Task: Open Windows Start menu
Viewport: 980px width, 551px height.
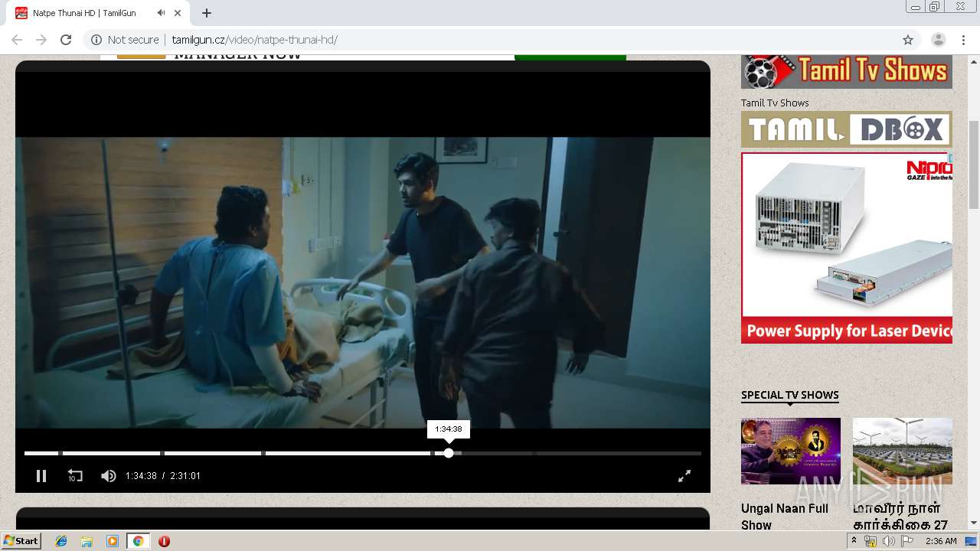Action: tap(21, 541)
